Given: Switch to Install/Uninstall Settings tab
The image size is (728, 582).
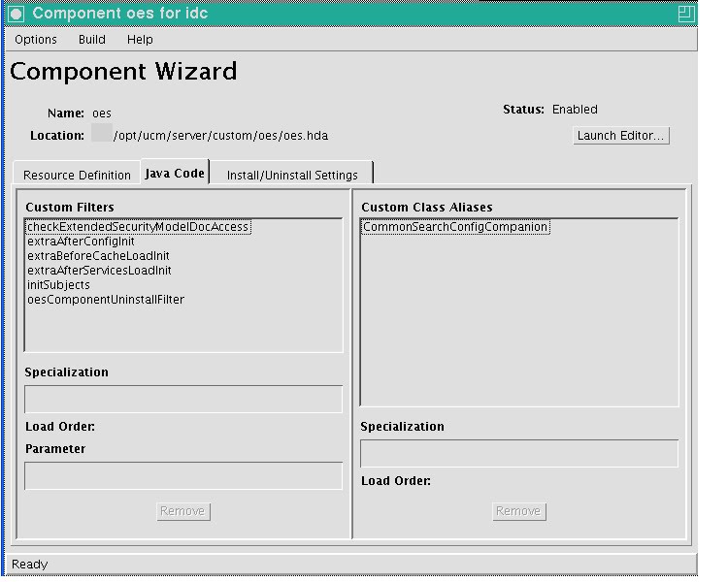Looking at the screenshot, I should [292, 175].
